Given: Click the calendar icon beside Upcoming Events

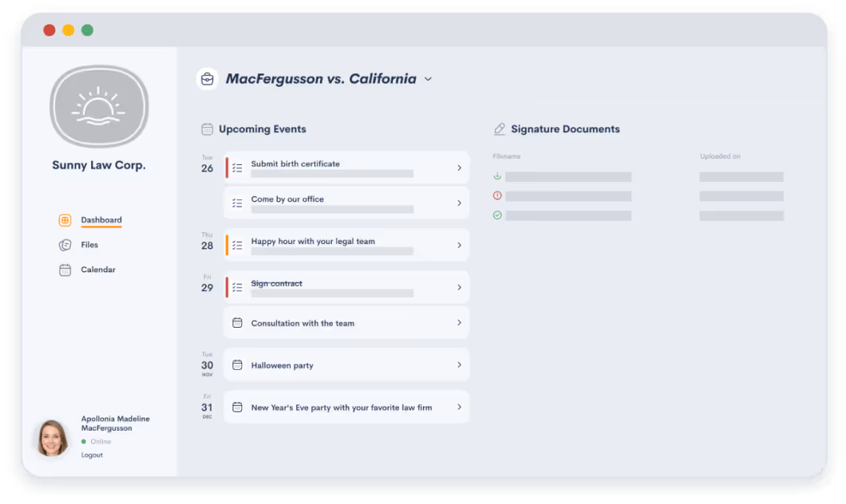Looking at the screenshot, I should tap(209, 128).
